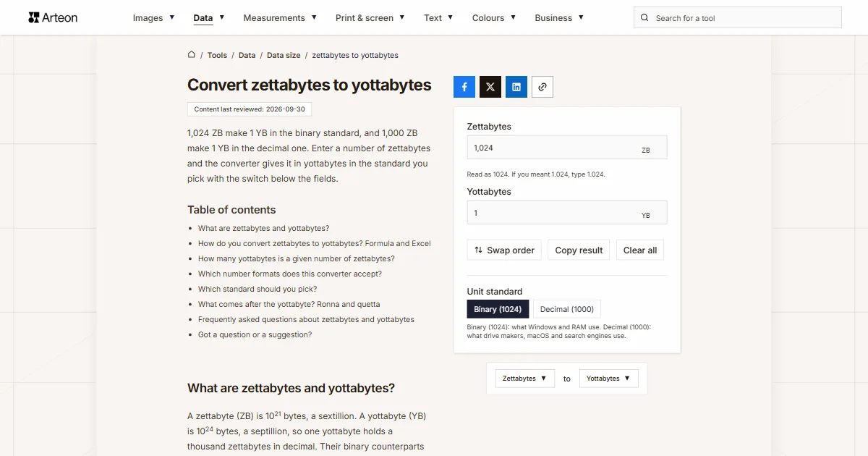Open the Zettabytes source unit dropdown
This screenshot has width=868, height=456.
pyautogui.click(x=525, y=379)
